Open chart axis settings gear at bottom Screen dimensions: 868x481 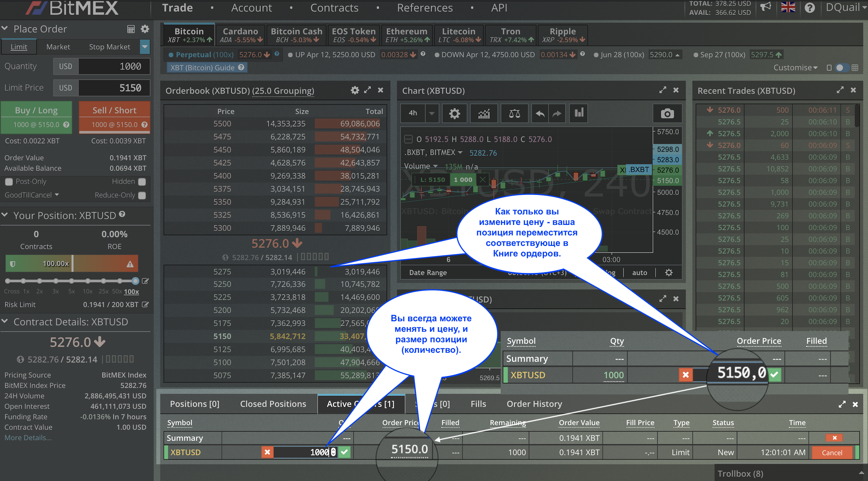click(669, 273)
